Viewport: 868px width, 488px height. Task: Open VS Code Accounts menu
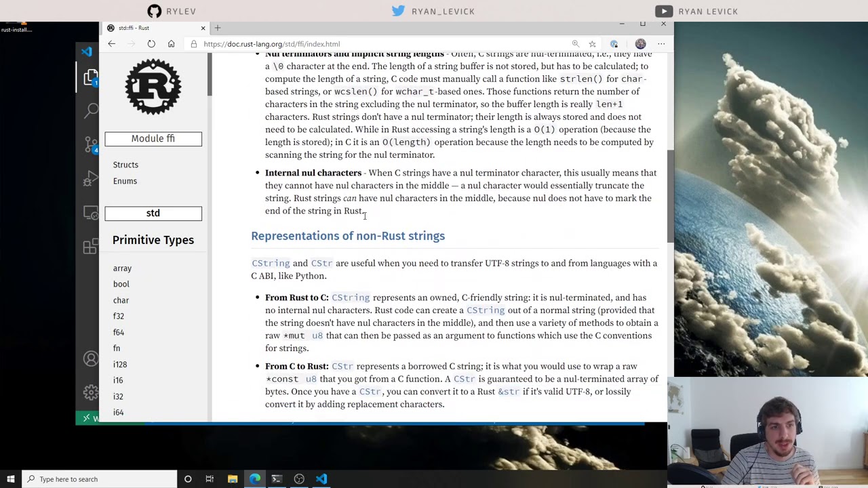pyautogui.click(x=91, y=359)
